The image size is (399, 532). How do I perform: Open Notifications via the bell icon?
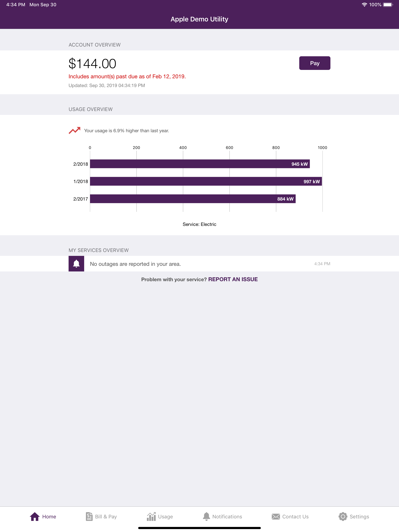207,516
